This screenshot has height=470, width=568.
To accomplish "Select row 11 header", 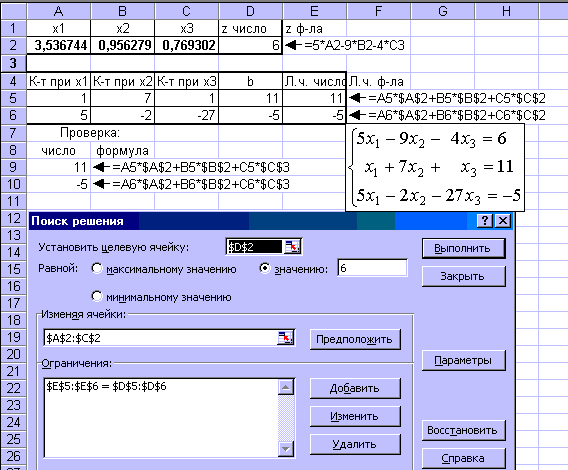I will point(13,201).
